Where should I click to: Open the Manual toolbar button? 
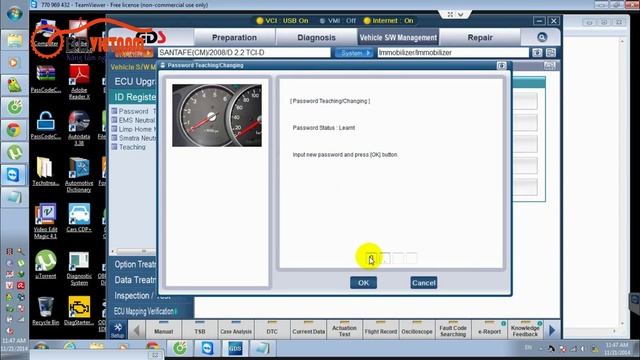pyautogui.click(x=164, y=330)
